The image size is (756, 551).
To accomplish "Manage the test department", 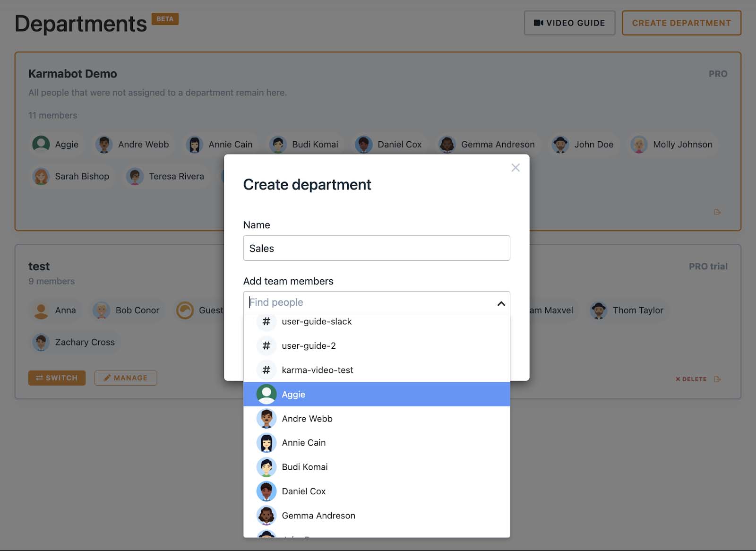I will (126, 378).
